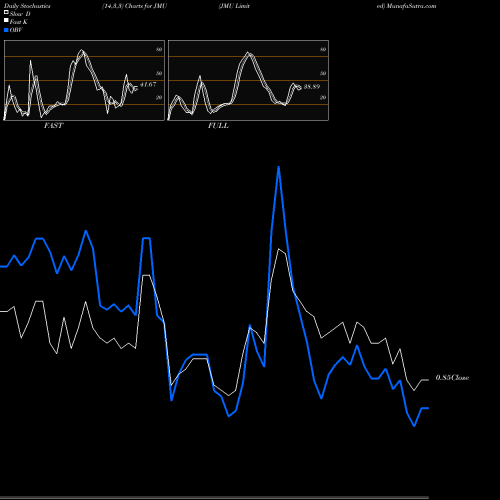The height and width of the screenshot is (500, 500).
Task: Click the 50 axis label in FULL chart
Action: point(323,73)
